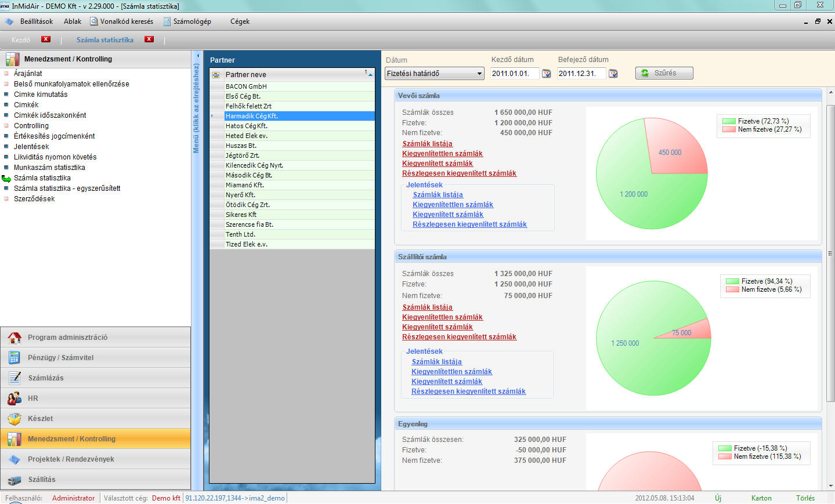Screen dimensions: 835x504
Task: Open Likviditás nyomon követés item
Action: [55, 157]
